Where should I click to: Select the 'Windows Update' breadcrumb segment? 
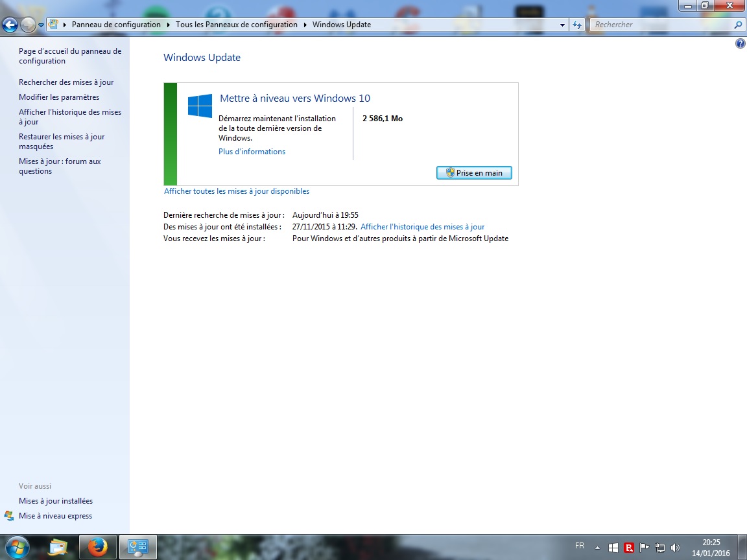click(342, 25)
